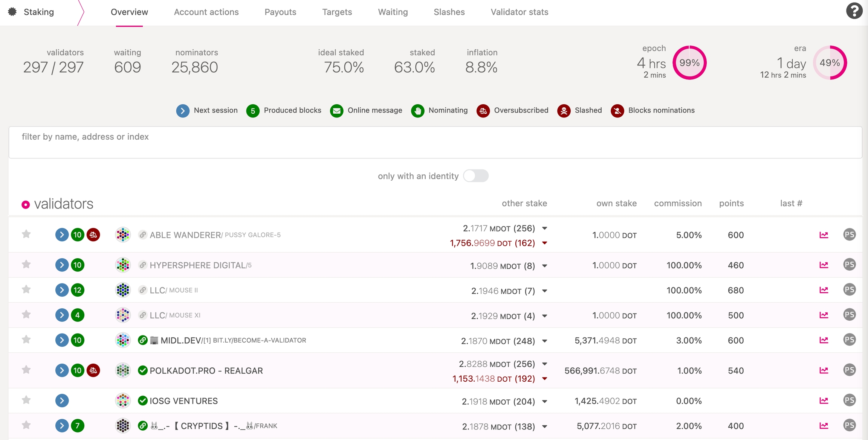Click the Staking gear icon
The width and height of the screenshot is (868, 440).
(x=12, y=12)
